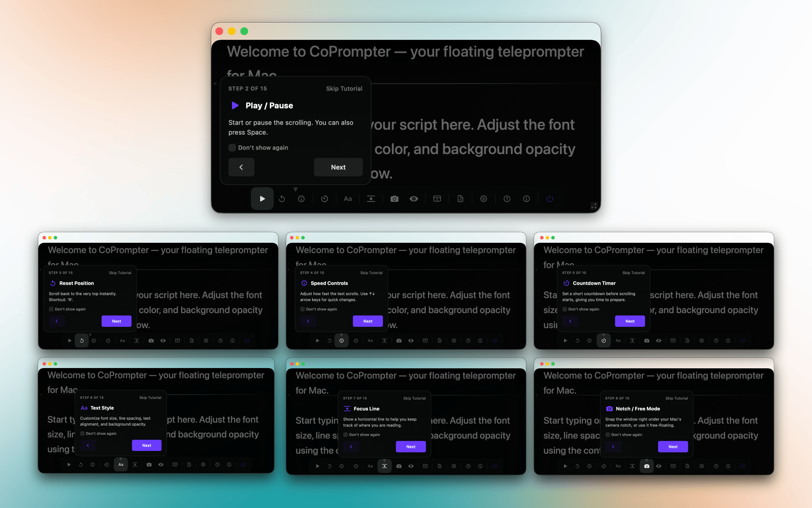Click Skip Tutorial in the Step 3 popup

click(120, 273)
